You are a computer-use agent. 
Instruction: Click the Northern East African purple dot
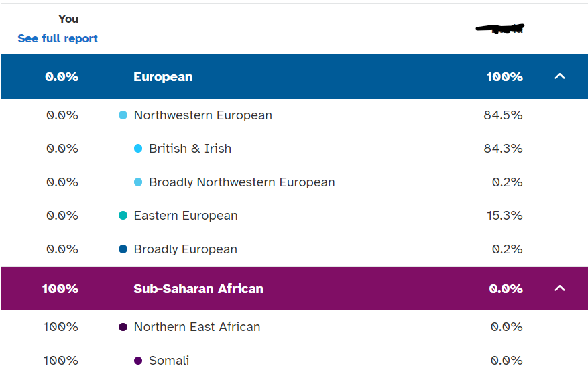click(123, 327)
